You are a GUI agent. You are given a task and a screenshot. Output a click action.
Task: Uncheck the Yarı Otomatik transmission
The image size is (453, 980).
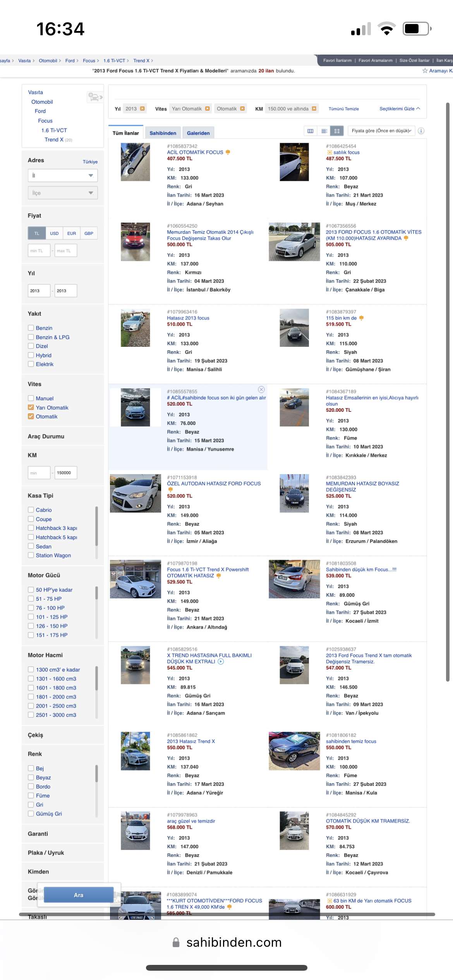pyautogui.click(x=31, y=407)
